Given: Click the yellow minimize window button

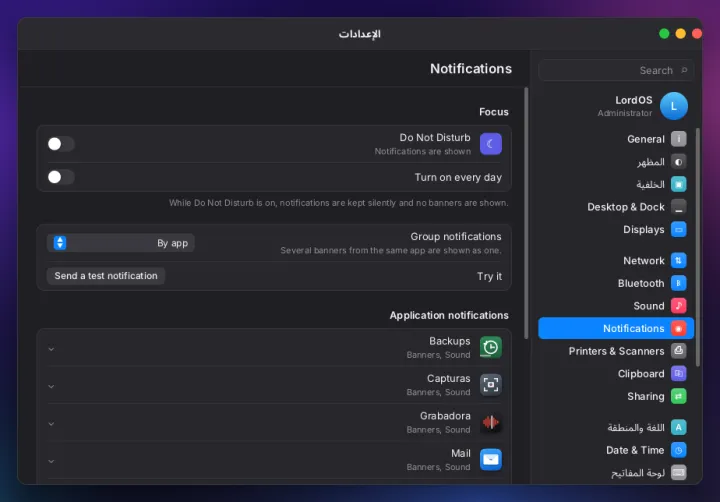Looking at the screenshot, I should [x=681, y=34].
